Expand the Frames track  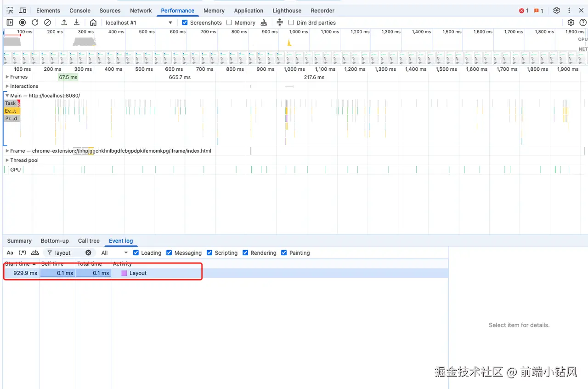7,77
